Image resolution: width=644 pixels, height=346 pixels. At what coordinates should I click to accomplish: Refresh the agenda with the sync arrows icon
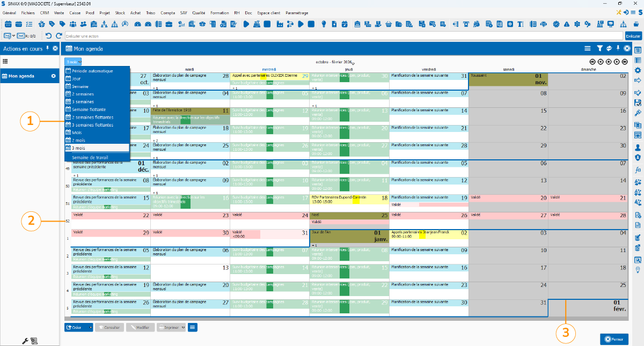[x=609, y=48]
